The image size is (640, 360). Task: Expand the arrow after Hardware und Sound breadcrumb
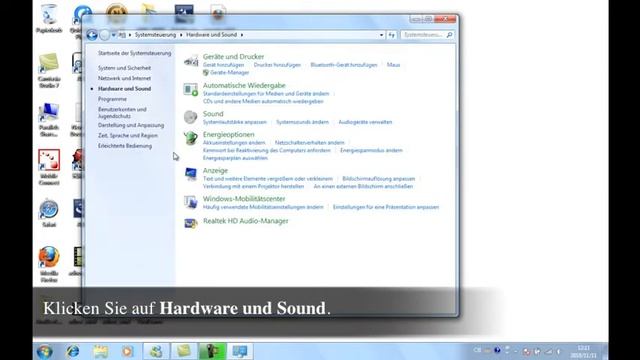[242, 35]
